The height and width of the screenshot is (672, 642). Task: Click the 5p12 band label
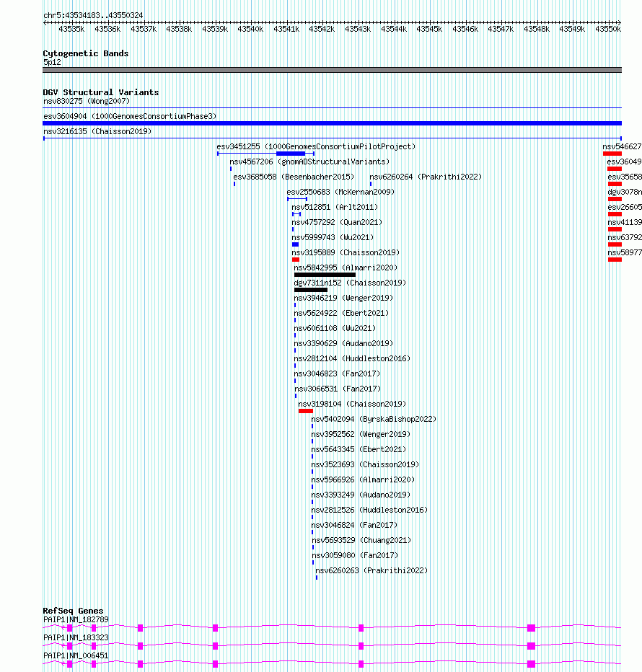pos(52,63)
